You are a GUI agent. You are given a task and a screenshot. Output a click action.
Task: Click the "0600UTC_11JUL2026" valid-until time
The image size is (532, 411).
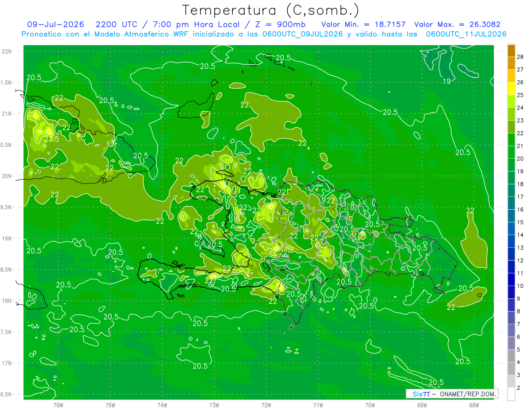pos(466,34)
